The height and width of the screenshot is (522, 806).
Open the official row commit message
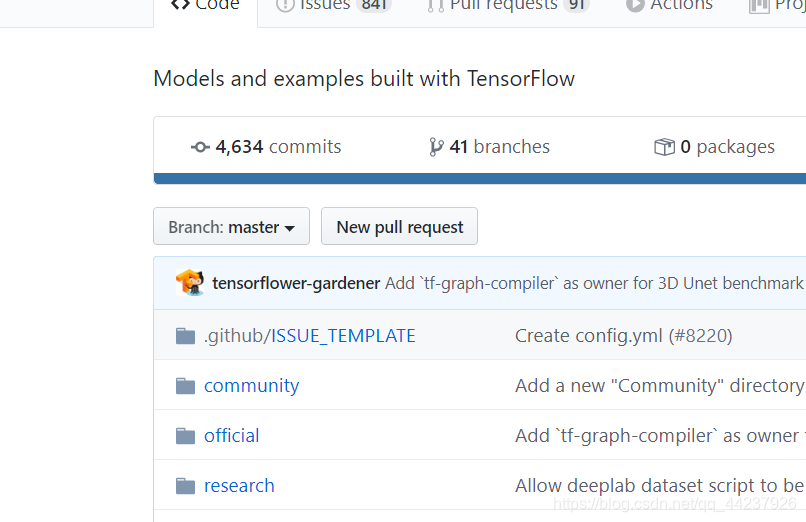(660, 436)
